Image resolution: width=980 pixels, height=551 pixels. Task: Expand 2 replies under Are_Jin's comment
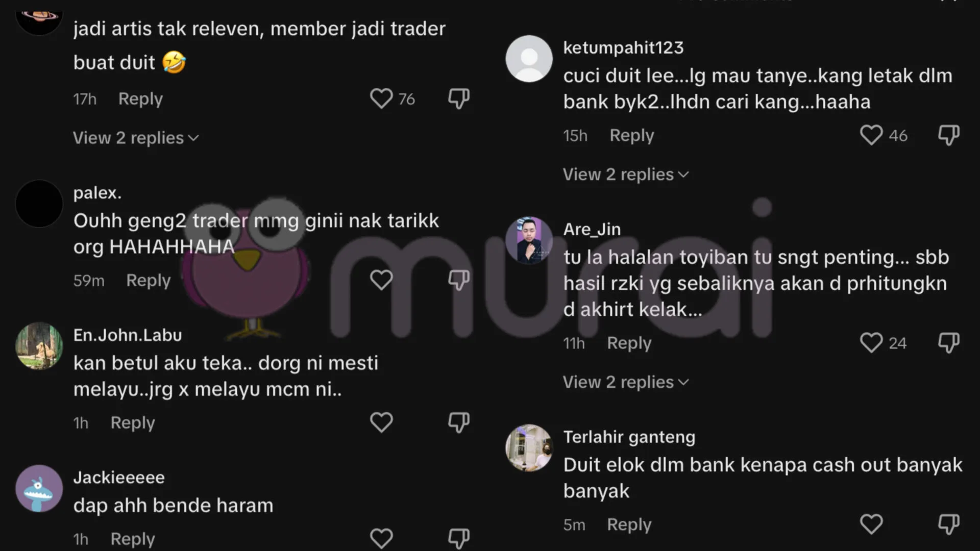(626, 382)
